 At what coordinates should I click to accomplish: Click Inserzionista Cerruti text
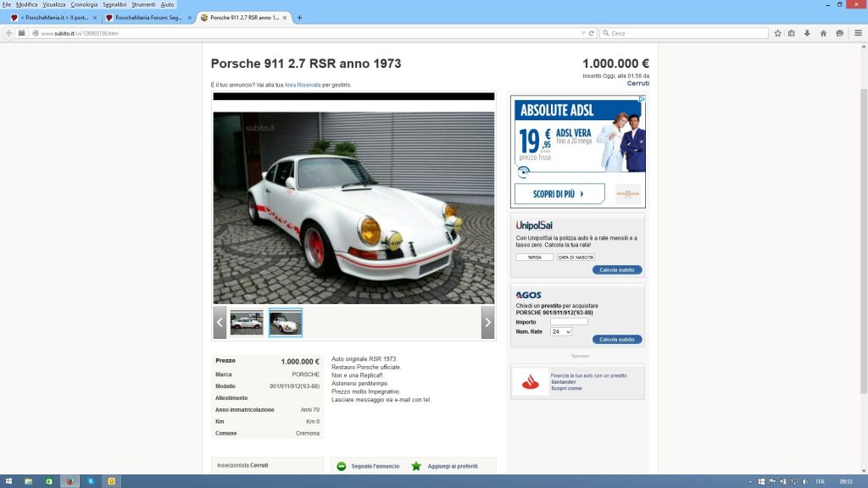pyautogui.click(x=242, y=465)
